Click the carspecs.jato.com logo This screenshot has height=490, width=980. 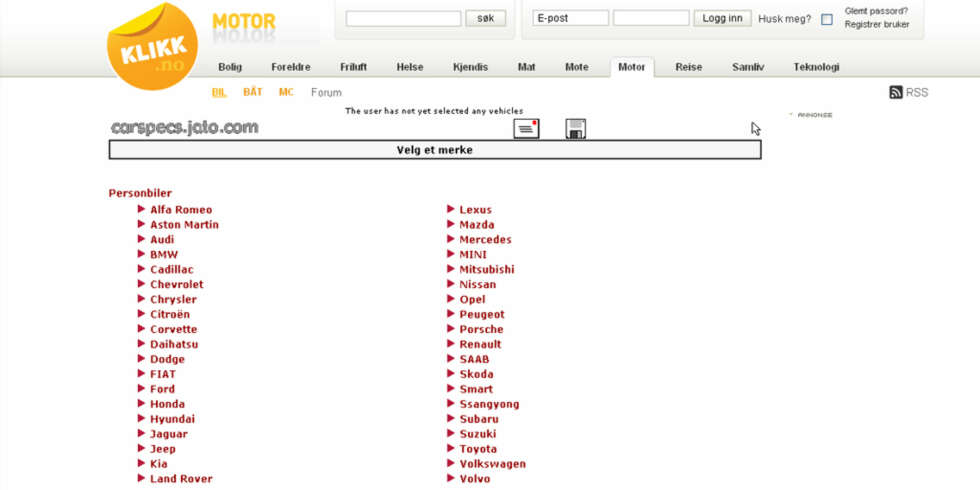[184, 128]
